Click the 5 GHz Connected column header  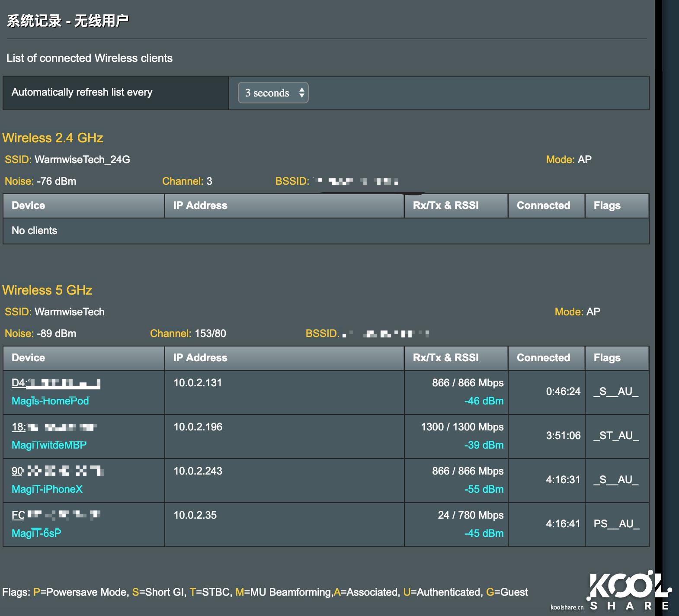coord(543,358)
